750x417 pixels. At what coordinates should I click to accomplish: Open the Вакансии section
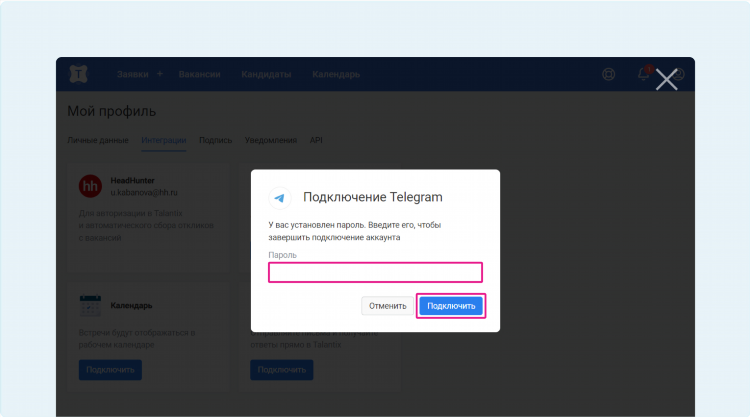point(199,75)
